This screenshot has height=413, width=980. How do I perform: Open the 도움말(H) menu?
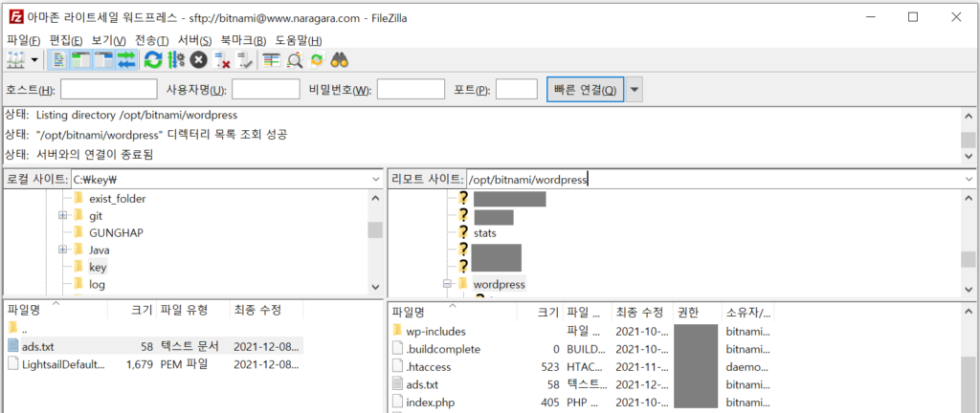coord(299,40)
